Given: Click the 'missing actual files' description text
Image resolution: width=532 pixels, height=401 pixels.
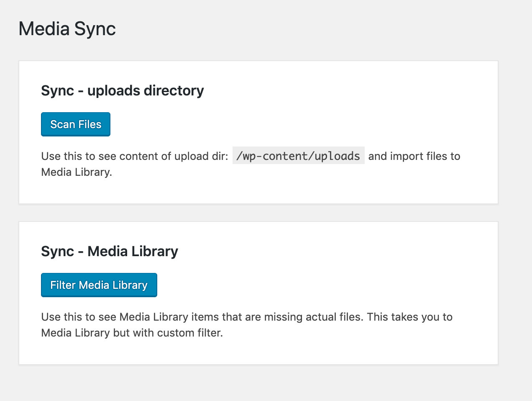Looking at the screenshot, I should [247, 324].
